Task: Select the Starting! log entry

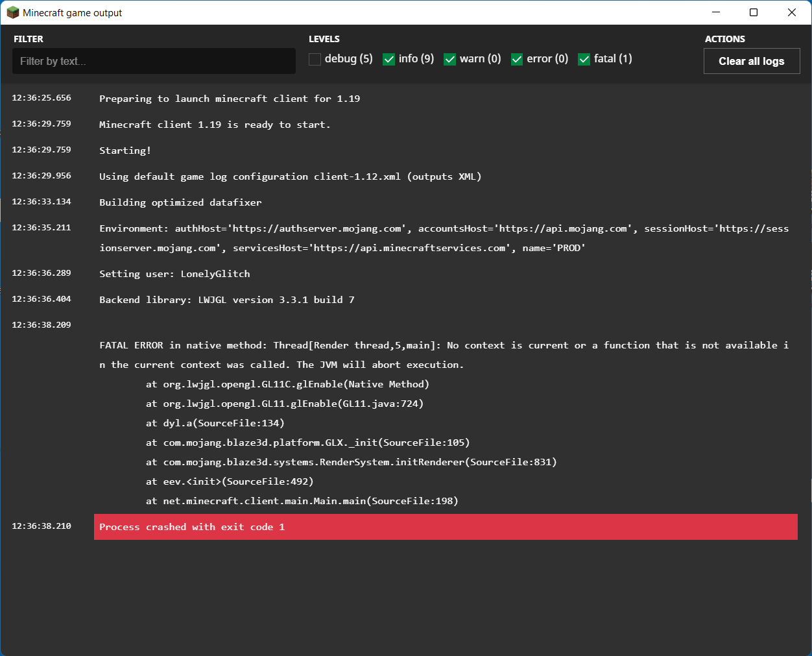Action: (x=125, y=151)
